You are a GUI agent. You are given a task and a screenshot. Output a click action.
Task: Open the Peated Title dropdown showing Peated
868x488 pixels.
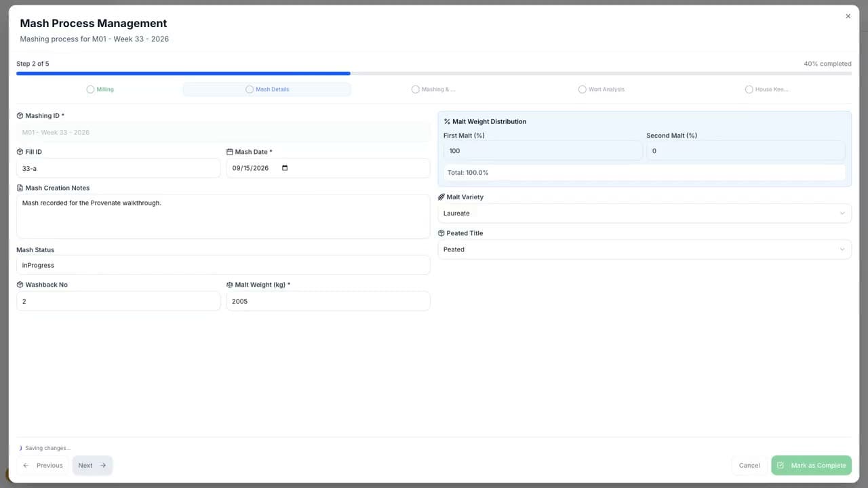click(645, 249)
